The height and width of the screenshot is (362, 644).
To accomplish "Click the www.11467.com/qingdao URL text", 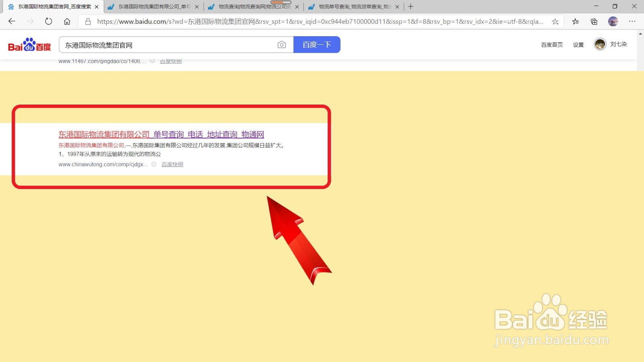I will pyautogui.click(x=102, y=62).
